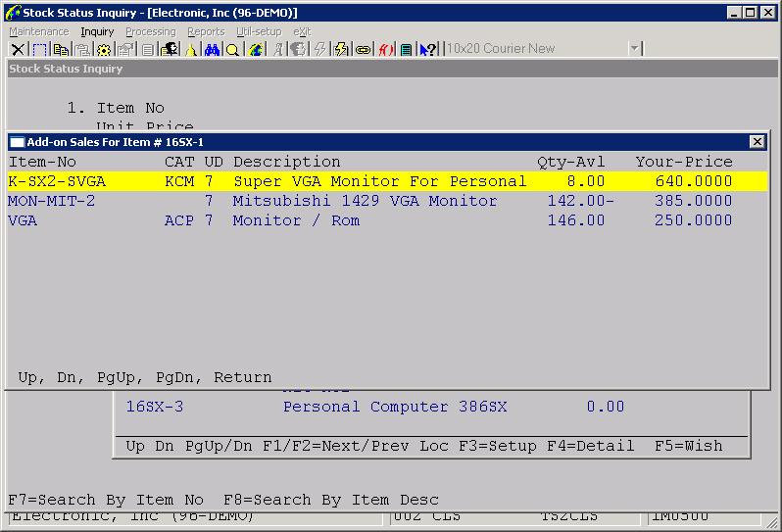Click the Your-Price column header
This screenshot has width=782, height=532.
click(684, 162)
